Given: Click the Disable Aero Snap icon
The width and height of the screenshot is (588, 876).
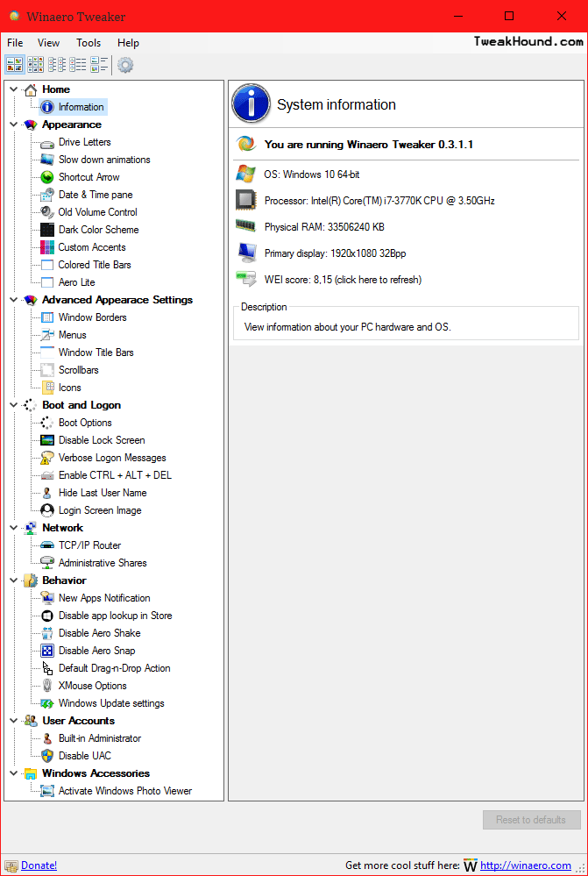Looking at the screenshot, I should (47, 651).
